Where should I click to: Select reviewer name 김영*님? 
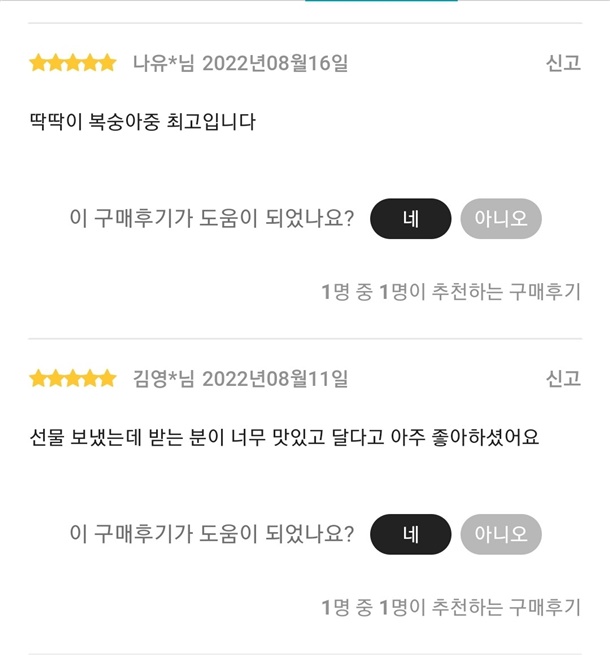[164, 379]
